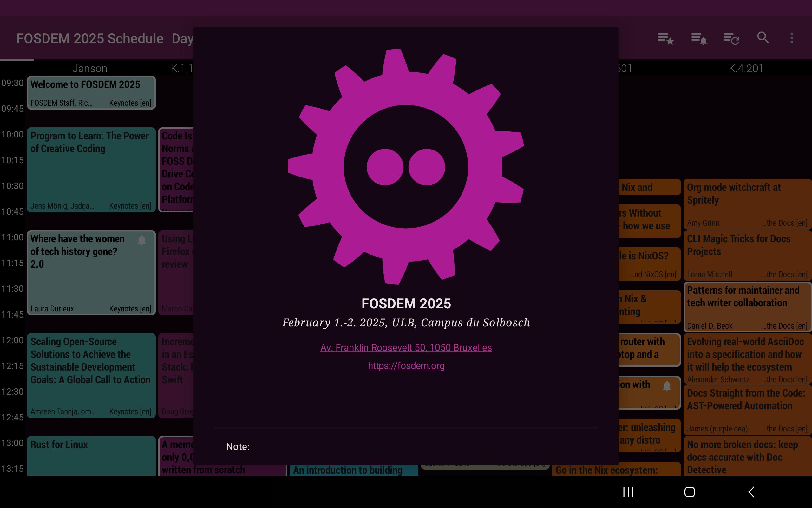
Task: Open the https://fosdem.org link
Action: pyautogui.click(x=406, y=365)
